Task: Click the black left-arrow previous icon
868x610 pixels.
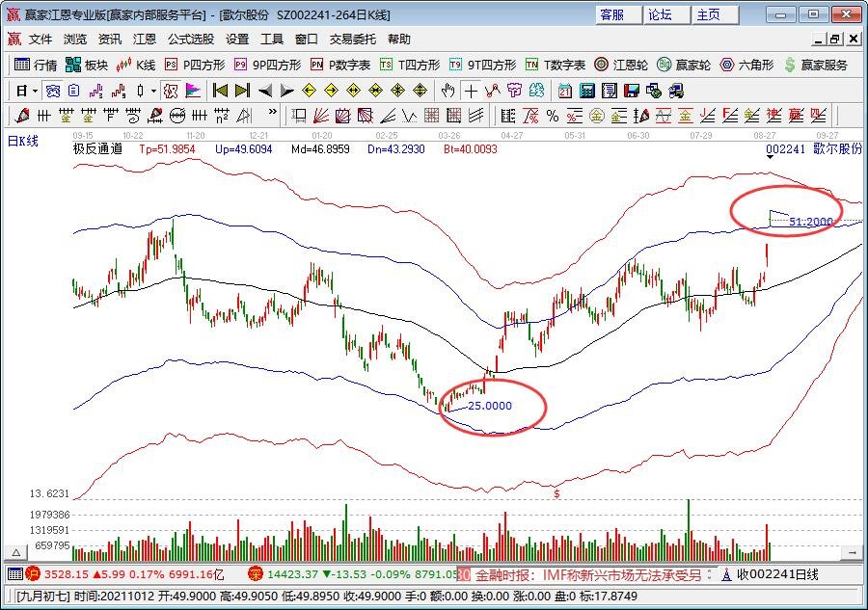Action: 264,91
